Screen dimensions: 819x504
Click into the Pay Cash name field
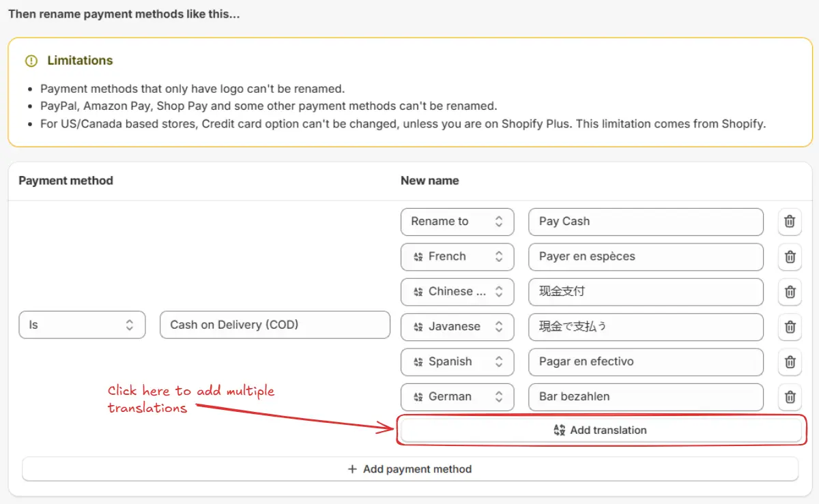[x=646, y=222]
